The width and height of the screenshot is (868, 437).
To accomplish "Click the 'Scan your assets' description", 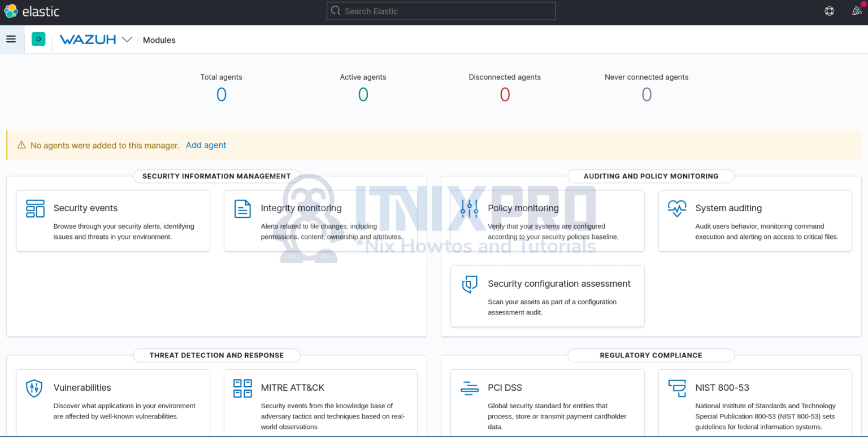I will (552, 307).
